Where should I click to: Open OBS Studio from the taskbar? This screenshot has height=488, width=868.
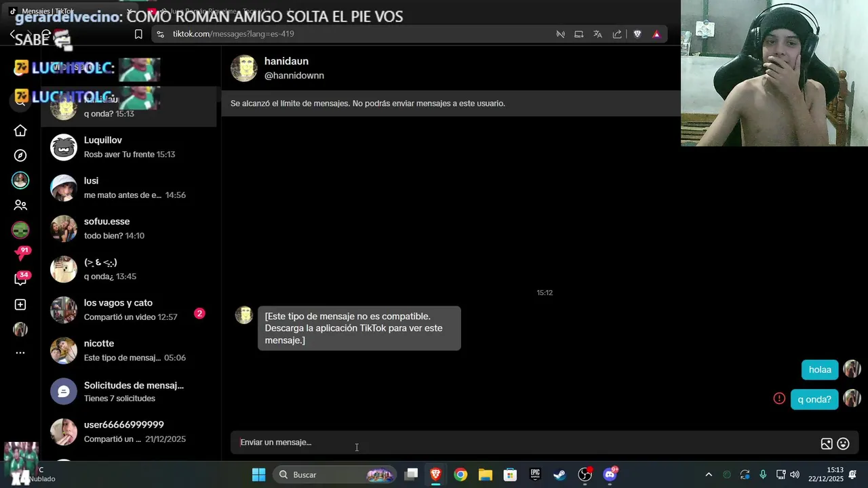point(585,474)
